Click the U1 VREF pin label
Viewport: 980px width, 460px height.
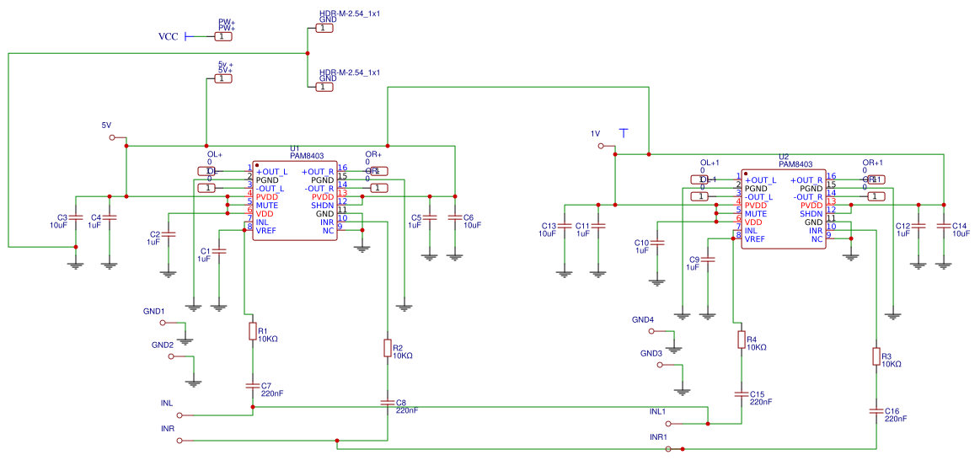tap(265, 230)
